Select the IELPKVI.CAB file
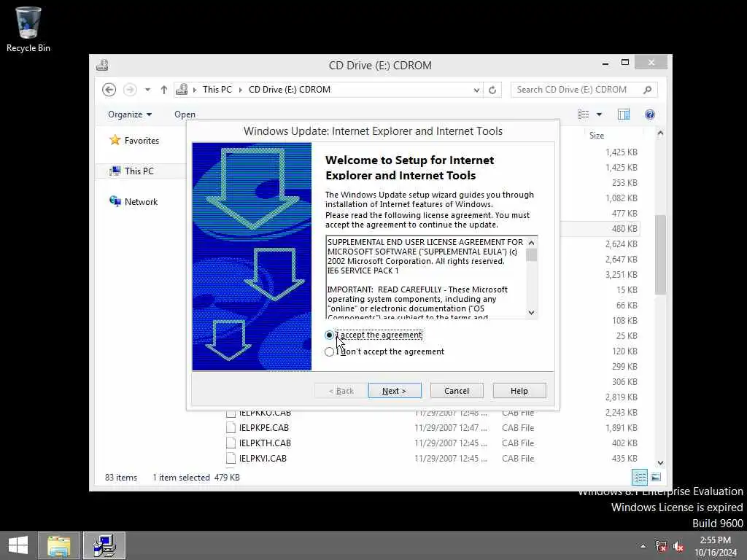This screenshot has width=747, height=560. coord(263,458)
